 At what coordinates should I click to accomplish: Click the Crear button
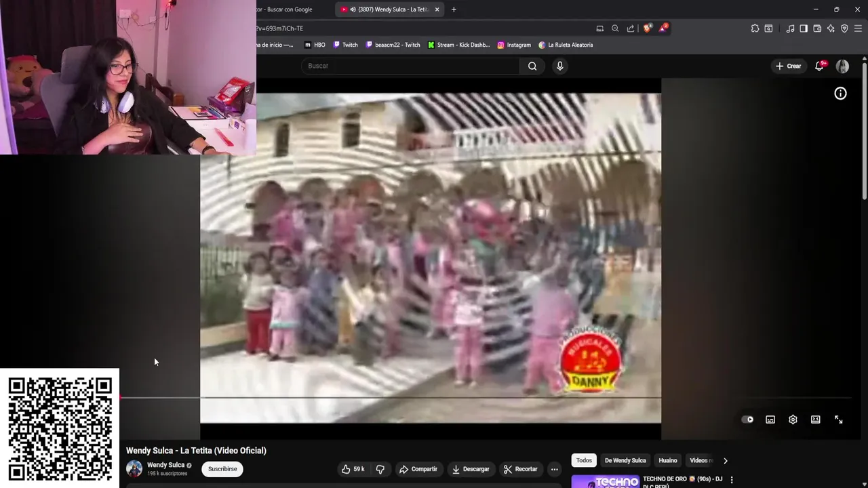(x=789, y=66)
